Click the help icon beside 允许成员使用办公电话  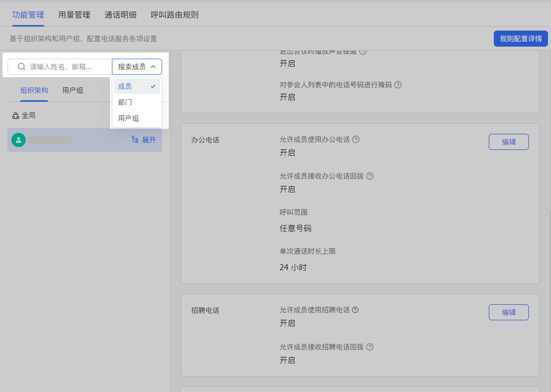point(356,139)
